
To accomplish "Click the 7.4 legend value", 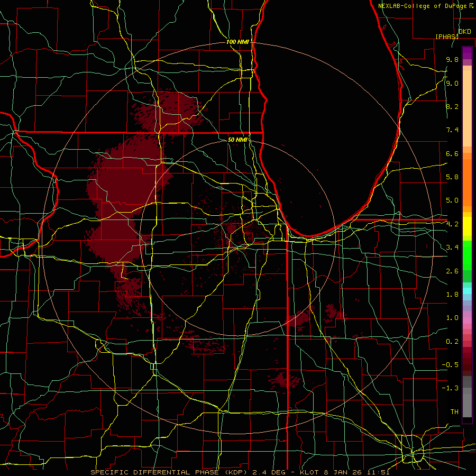I will [x=452, y=130].
